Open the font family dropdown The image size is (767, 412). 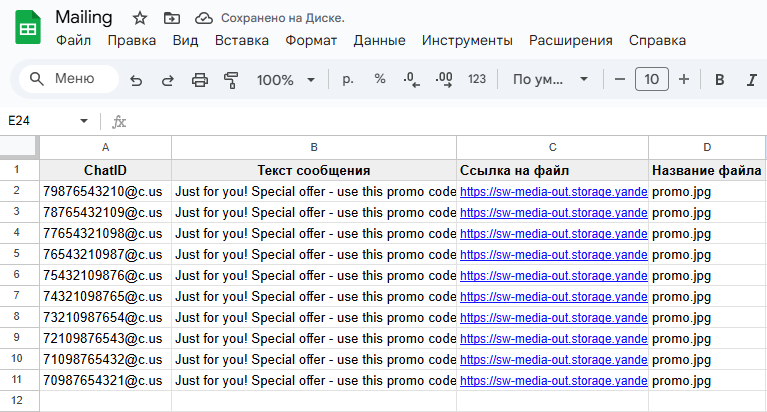[549, 79]
